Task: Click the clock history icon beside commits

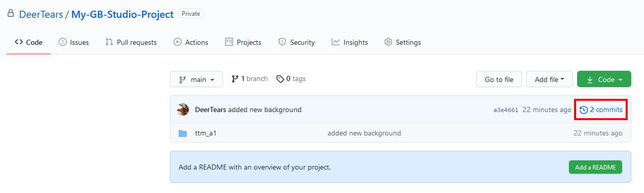Action: click(584, 109)
